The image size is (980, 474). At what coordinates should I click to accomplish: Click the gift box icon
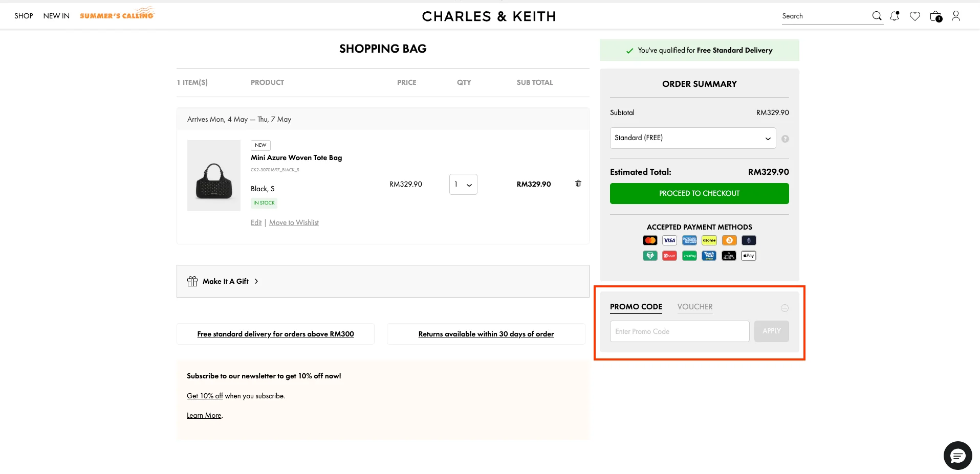pos(192,281)
